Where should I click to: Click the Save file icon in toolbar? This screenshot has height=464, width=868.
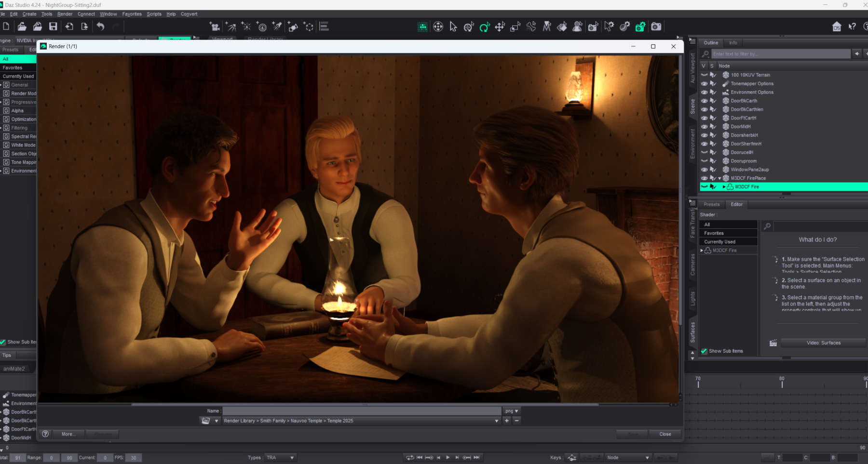click(x=53, y=27)
